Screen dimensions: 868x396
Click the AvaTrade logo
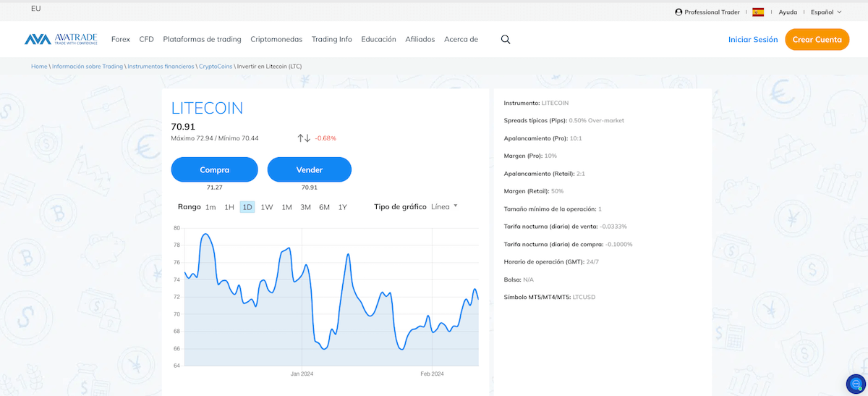point(61,40)
